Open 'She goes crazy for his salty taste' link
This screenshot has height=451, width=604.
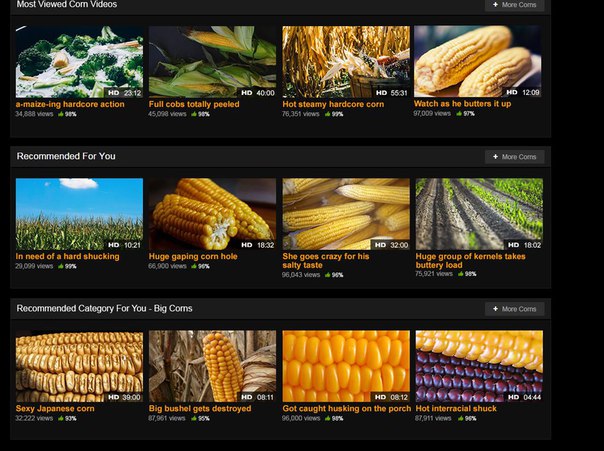pos(326,261)
